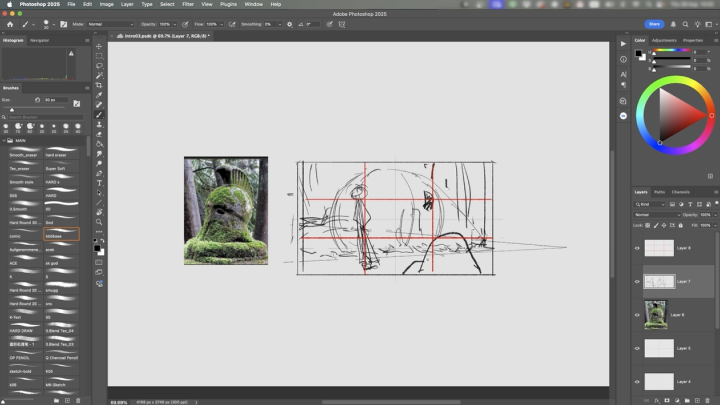Click the Share button
This screenshot has height=405, width=720.
pos(654,24)
